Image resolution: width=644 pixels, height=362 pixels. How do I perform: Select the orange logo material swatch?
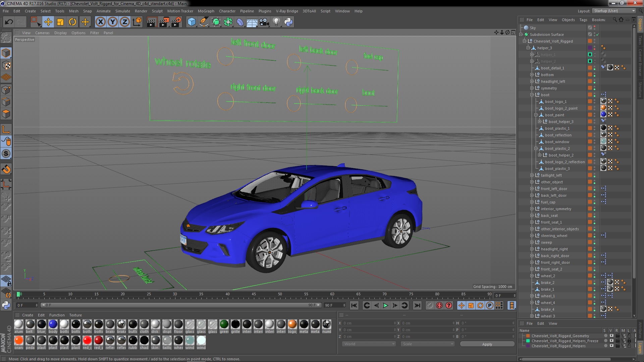pos(292,324)
